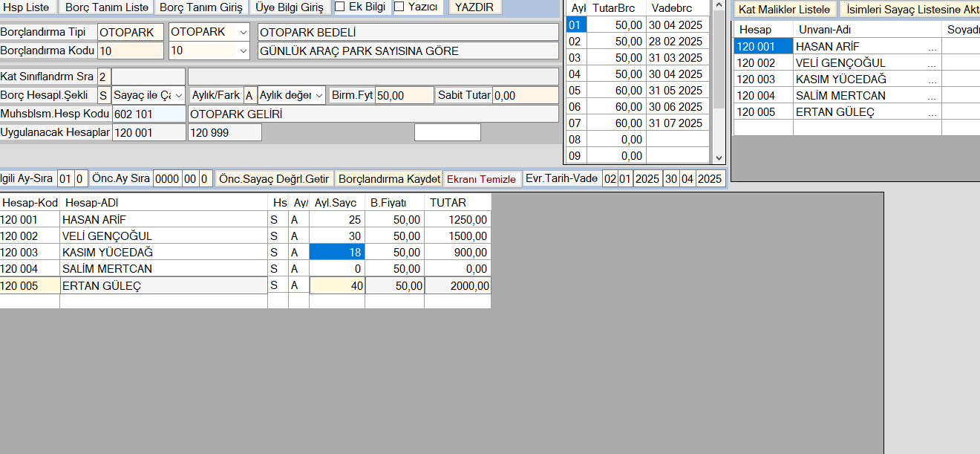Click 120 005 in Hesap-Kod column
The image size is (980, 454).
[x=30, y=285]
